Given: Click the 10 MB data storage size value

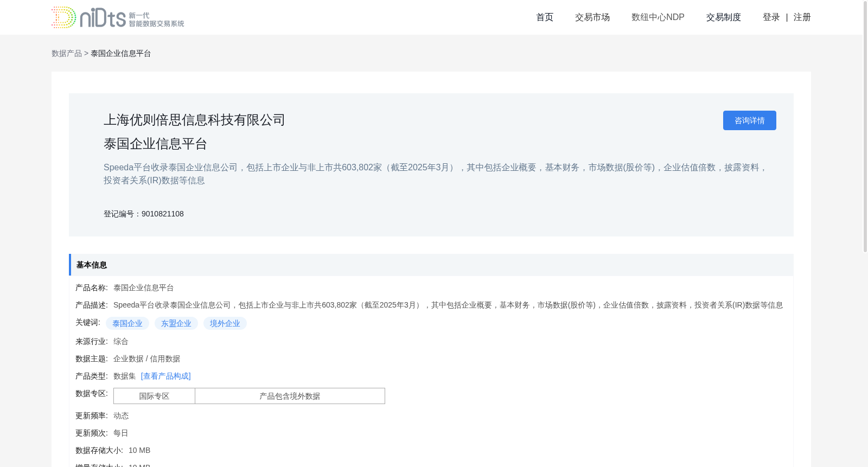Looking at the screenshot, I should pyautogui.click(x=139, y=450).
